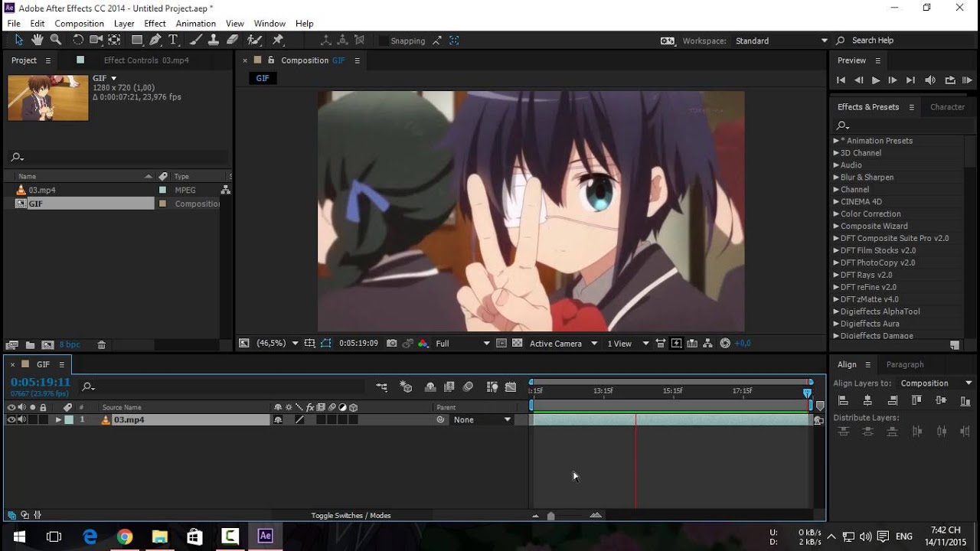Viewport: 980px width, 551px height.
Task: Click the 8 bpc color depth label
Action: click(x=70, y=345)
